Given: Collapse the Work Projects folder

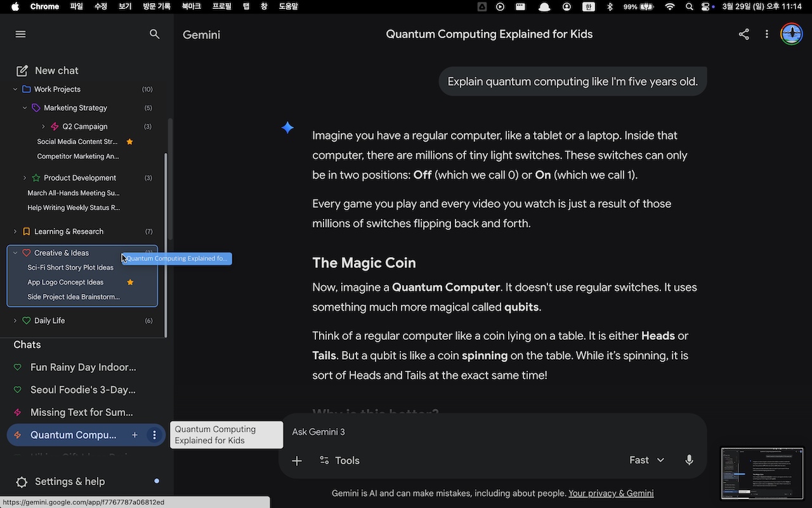Looking at the screenshot, I should coord(15,90).
